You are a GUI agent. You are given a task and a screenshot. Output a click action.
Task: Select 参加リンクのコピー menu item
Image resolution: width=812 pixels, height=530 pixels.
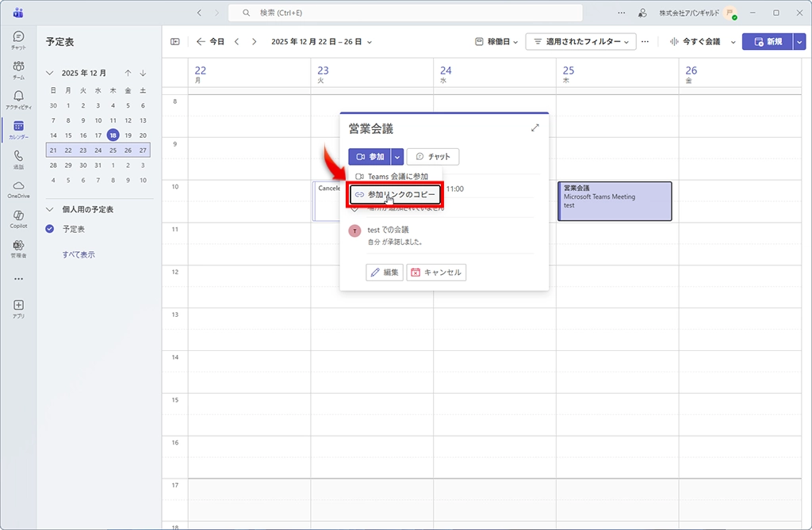pyautogui.click(x=395, y=194)
